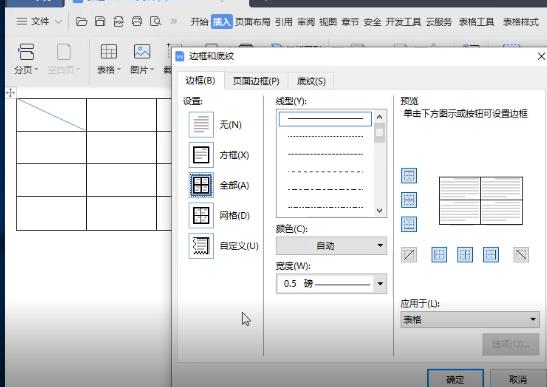Click the hamburger menu icon beside 文件
Screen dimensions: 547x387
coord(22,22)
